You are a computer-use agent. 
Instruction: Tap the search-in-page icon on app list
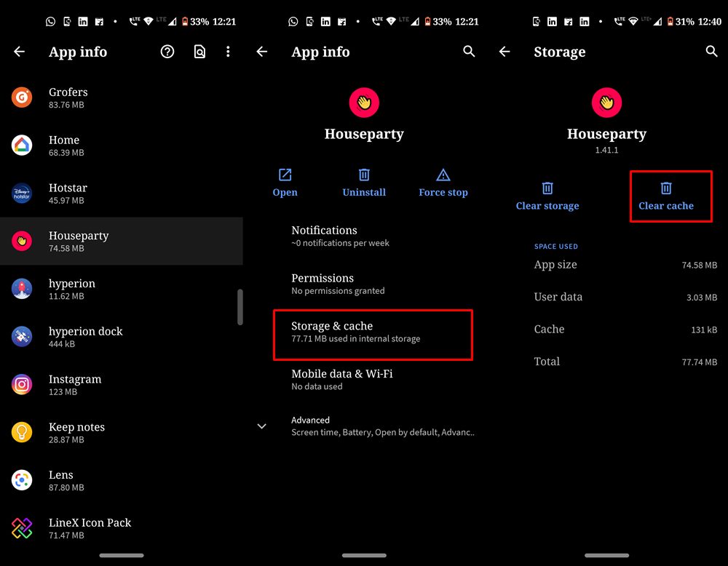click(199, 52)
